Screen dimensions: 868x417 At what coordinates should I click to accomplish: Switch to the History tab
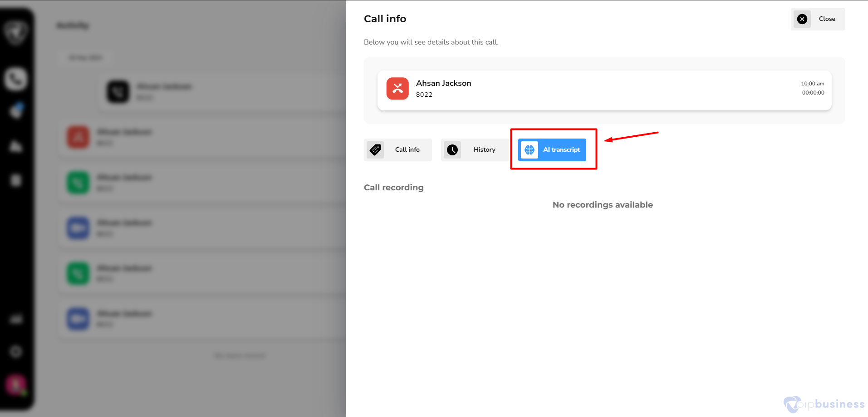click(x=475, y=150)
